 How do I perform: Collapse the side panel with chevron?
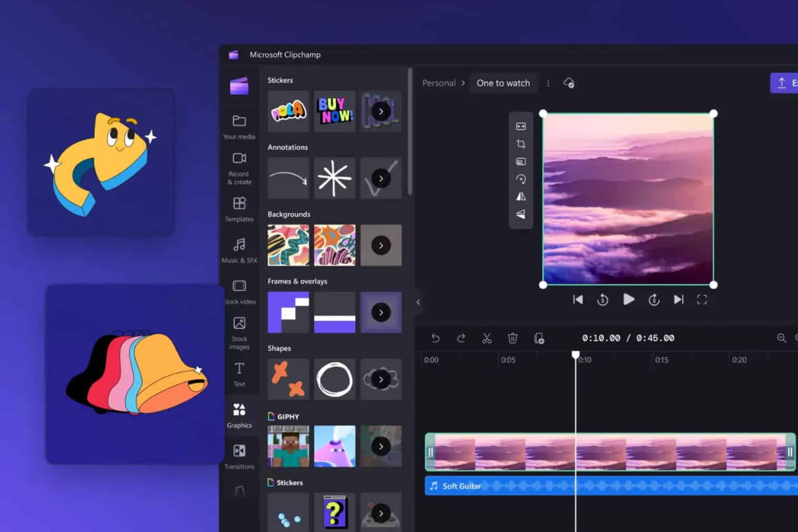[418, 302]
